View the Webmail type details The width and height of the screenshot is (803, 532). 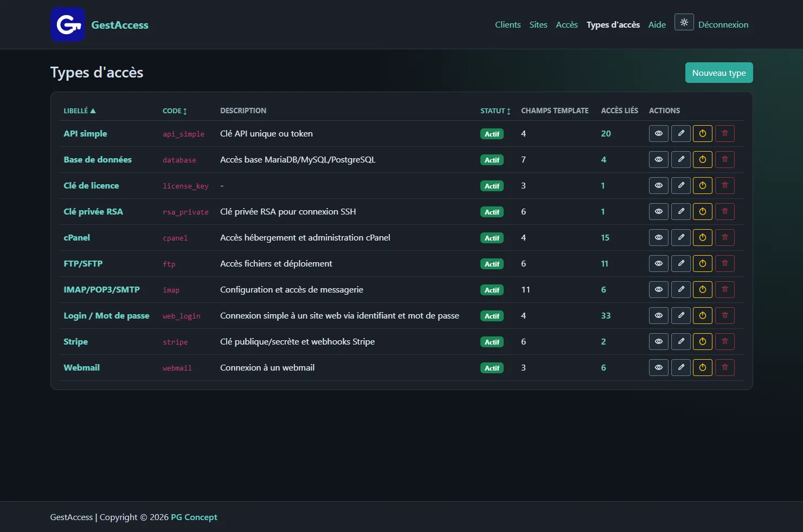point(659,367)
